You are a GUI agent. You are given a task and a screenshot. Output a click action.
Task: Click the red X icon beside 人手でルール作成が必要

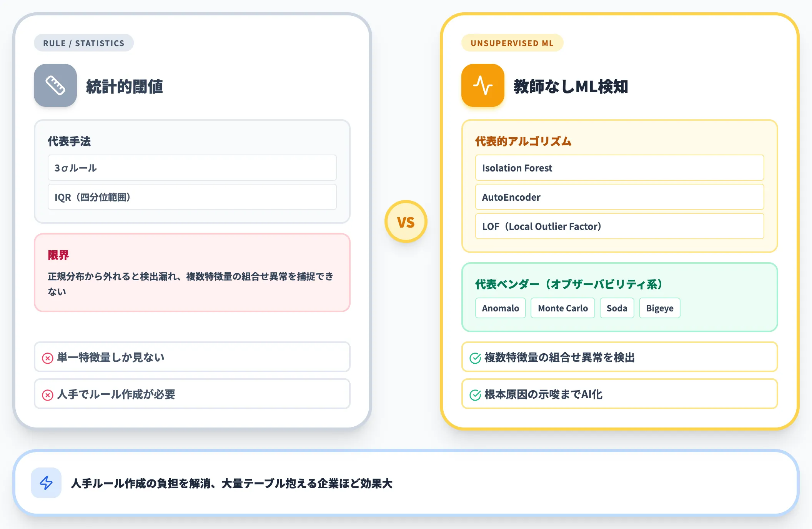(x=48, y=395)
